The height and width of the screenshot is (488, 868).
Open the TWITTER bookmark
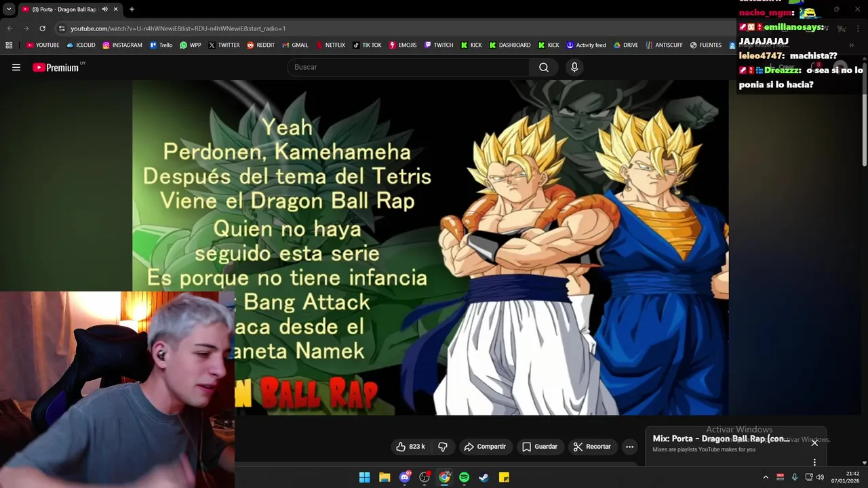tap(224, 45)
